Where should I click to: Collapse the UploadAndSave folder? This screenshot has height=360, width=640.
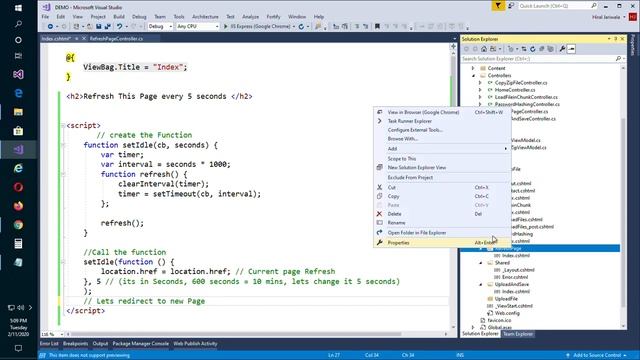point(481,284)
